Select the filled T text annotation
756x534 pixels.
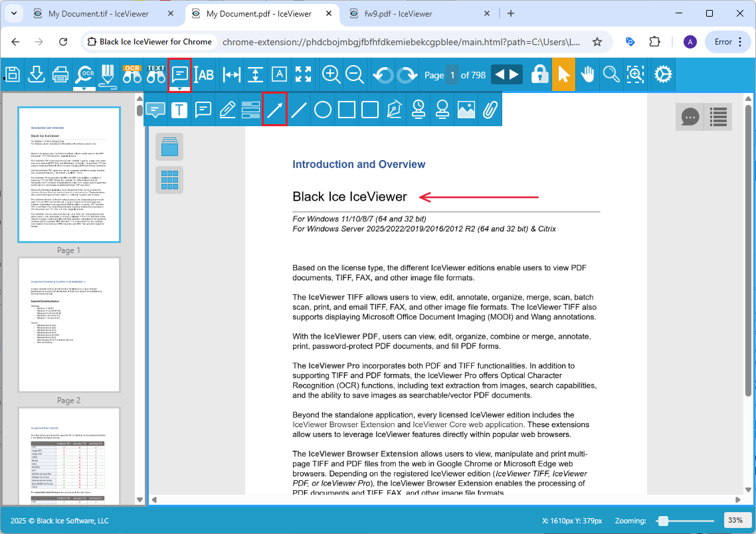coord(179,110)
